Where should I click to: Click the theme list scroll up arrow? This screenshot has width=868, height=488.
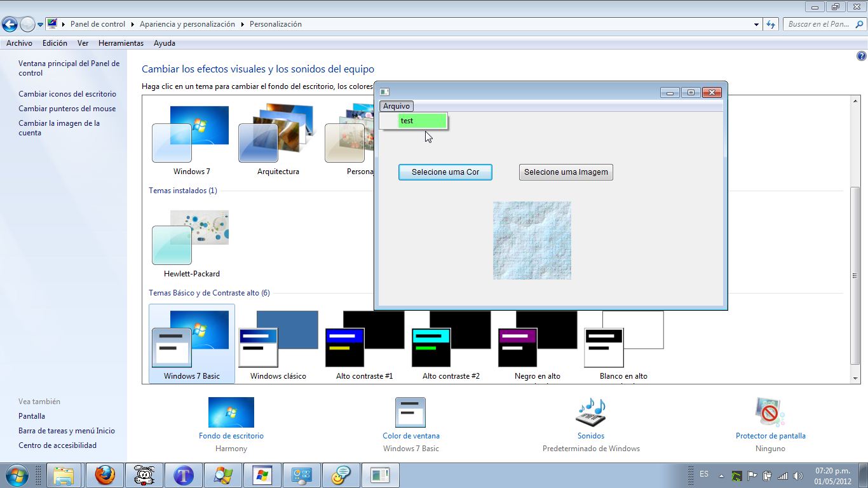pyautogui.click(x=855, y=101)
